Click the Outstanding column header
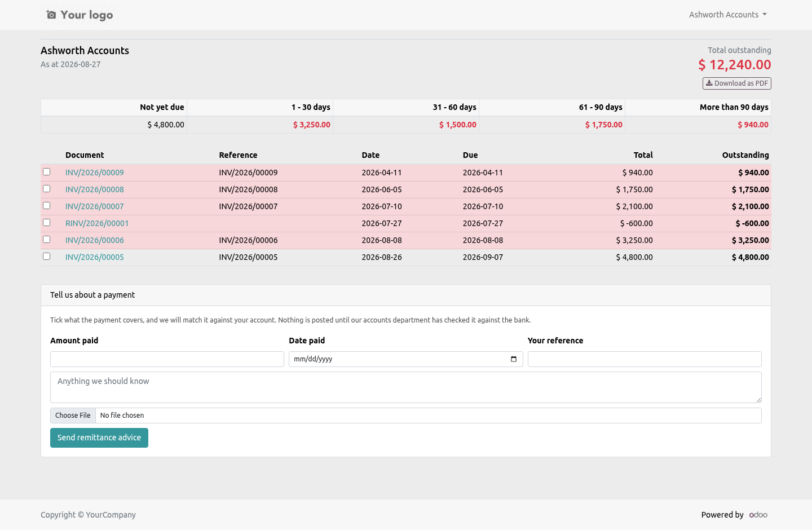812x530 pixels. (745, 155)
